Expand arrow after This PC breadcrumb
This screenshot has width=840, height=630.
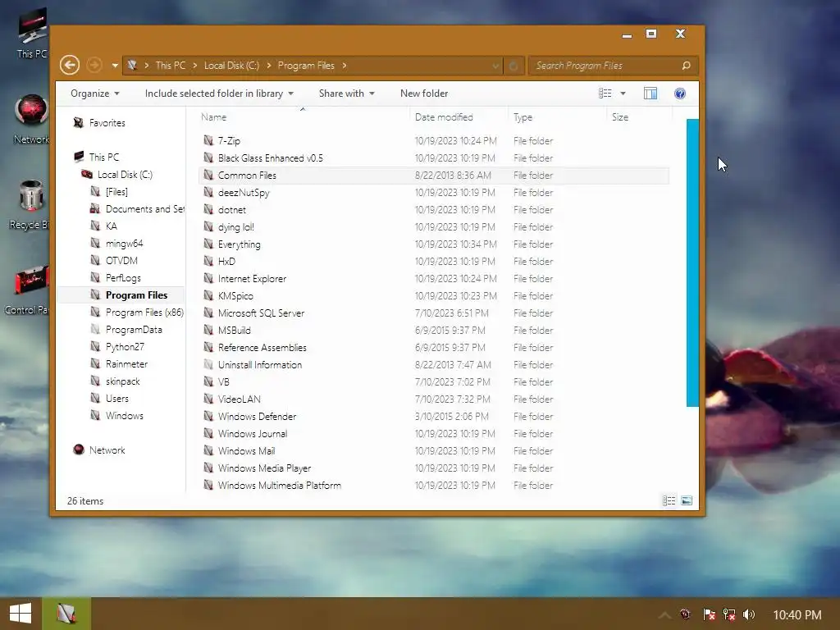194,66
